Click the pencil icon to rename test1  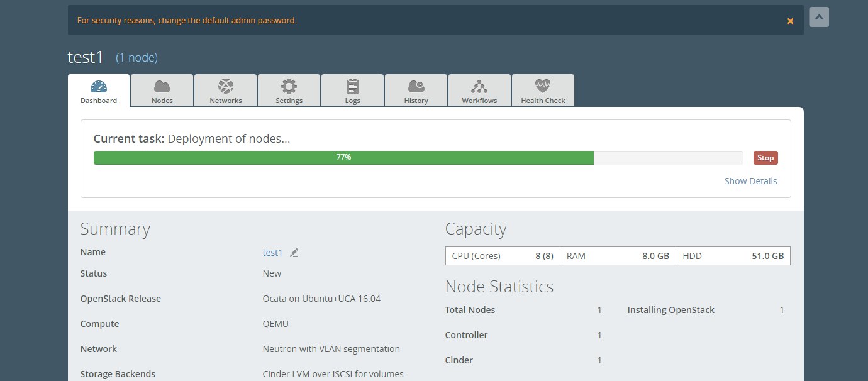pos(294,253)
